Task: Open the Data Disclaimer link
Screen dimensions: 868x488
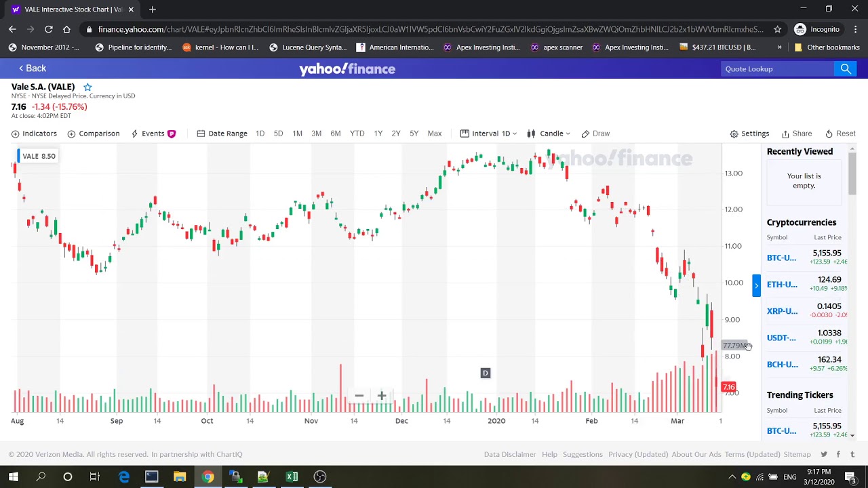Action: [510, 454]
